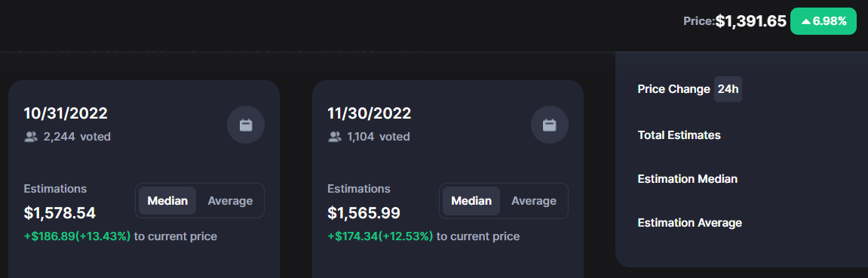
Task: Click the 10/31/2022 date heading
Action: coord(66,113)
